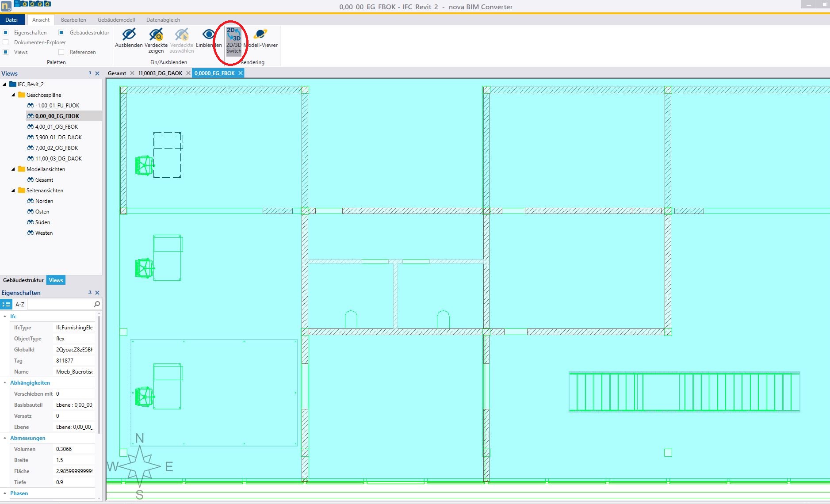Enable the Dokumenten-Explorer checkbox
The height and width of the screenshot is (504, 830).
coord(6,42)
